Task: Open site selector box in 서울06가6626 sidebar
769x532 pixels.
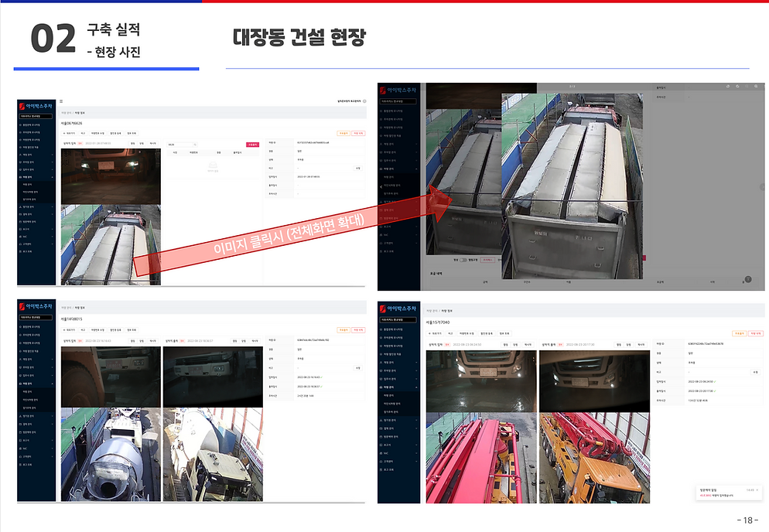Action: pyautogui.click(x=36, y=116)
